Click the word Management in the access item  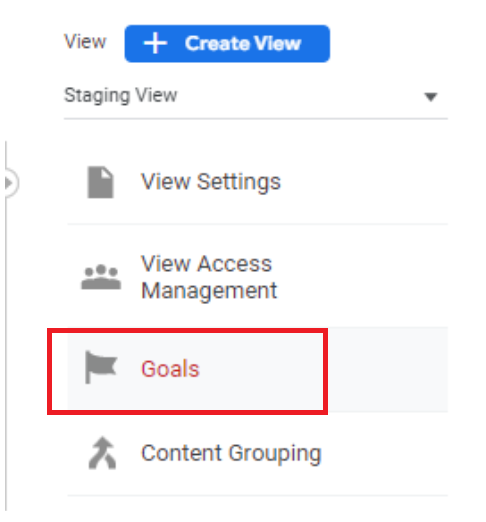[209, 291]
